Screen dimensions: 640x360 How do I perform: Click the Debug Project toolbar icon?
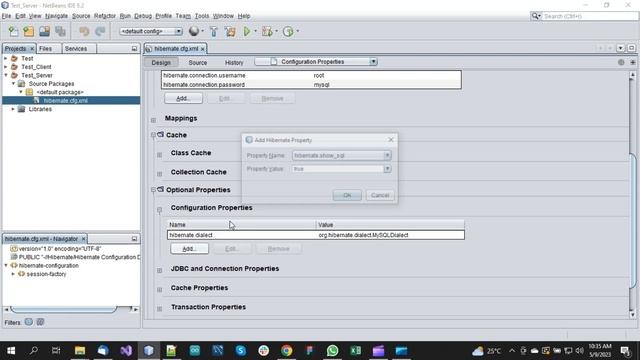click(267, 31)
